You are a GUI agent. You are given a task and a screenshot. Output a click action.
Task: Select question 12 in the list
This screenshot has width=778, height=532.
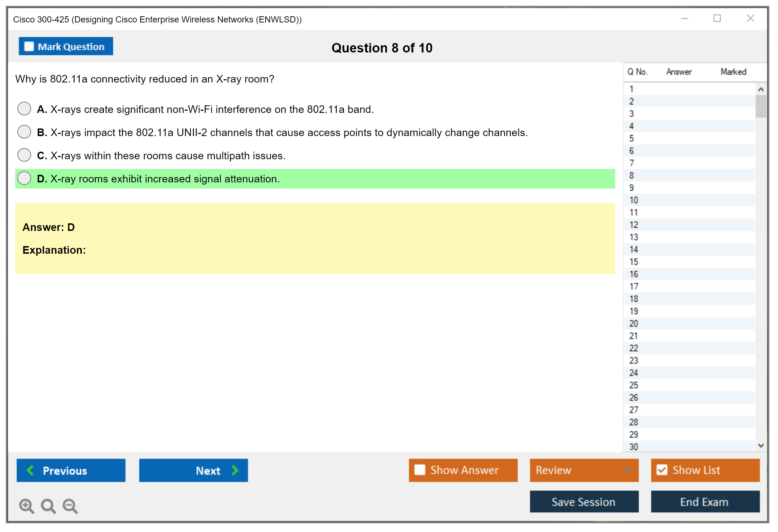click(634, 225)
